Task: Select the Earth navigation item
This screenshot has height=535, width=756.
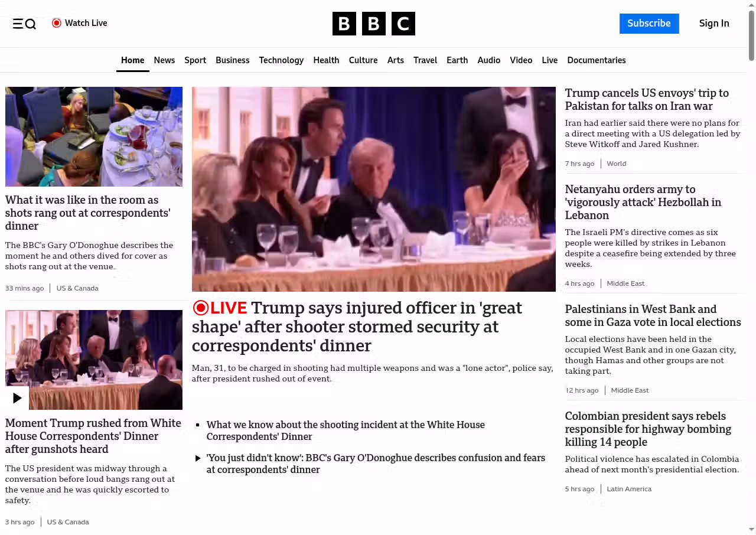Action: point(457,60)
